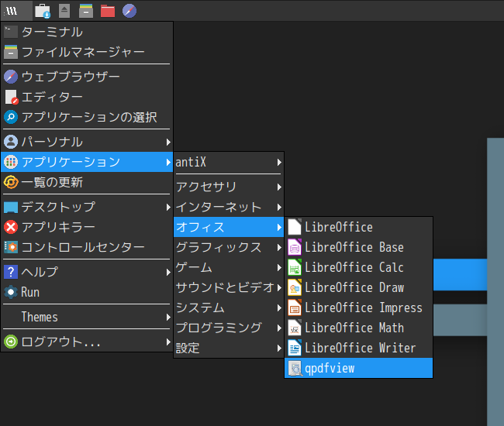This screenshot has width=504, height=426.
Task: Open the red folder in the top panel
Action: pyautogui.click(x=108, y=11)
